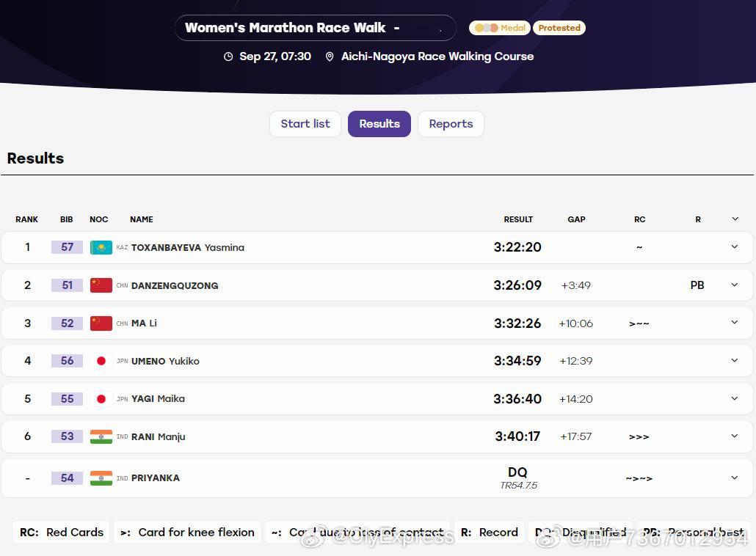Click the R: Record legend item
This screenshot has height=556, width=756.
tap(489, 532)
